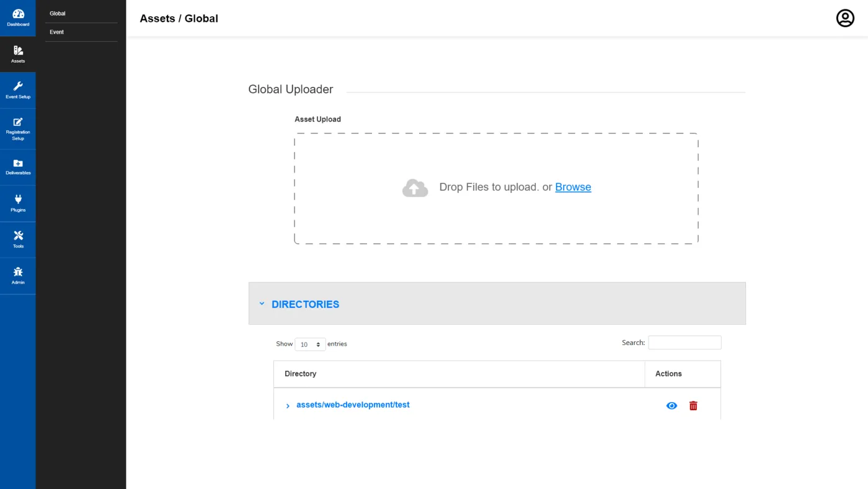Expand the assets/web-development/test row arrow
Viewport: 868px width, 489px height.
(x=288, y=406)
